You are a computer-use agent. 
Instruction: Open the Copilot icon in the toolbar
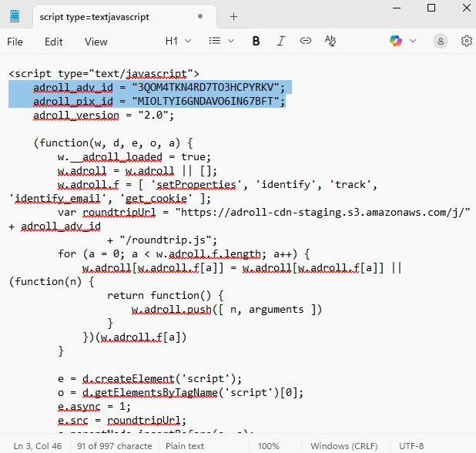click(x=395, y=41)
